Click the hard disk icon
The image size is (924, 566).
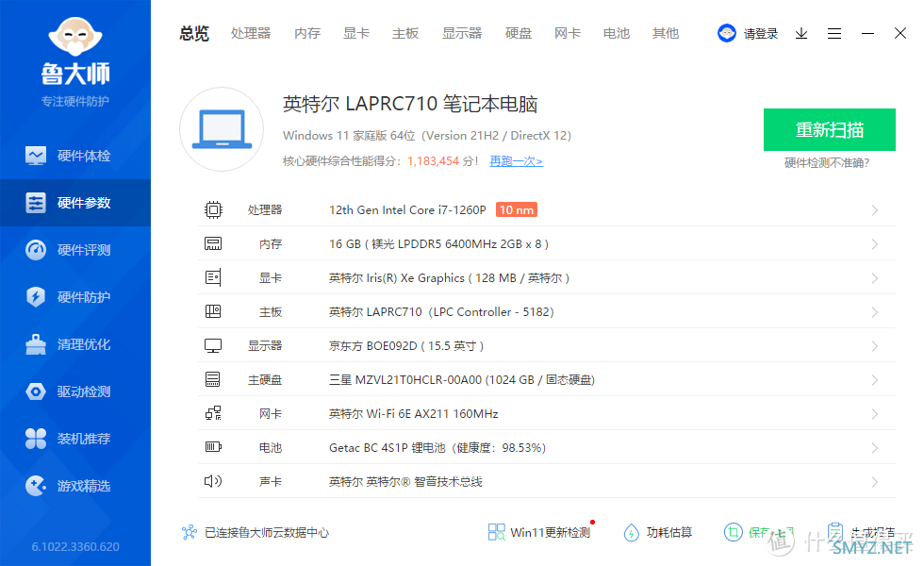[x=213, y=379]
